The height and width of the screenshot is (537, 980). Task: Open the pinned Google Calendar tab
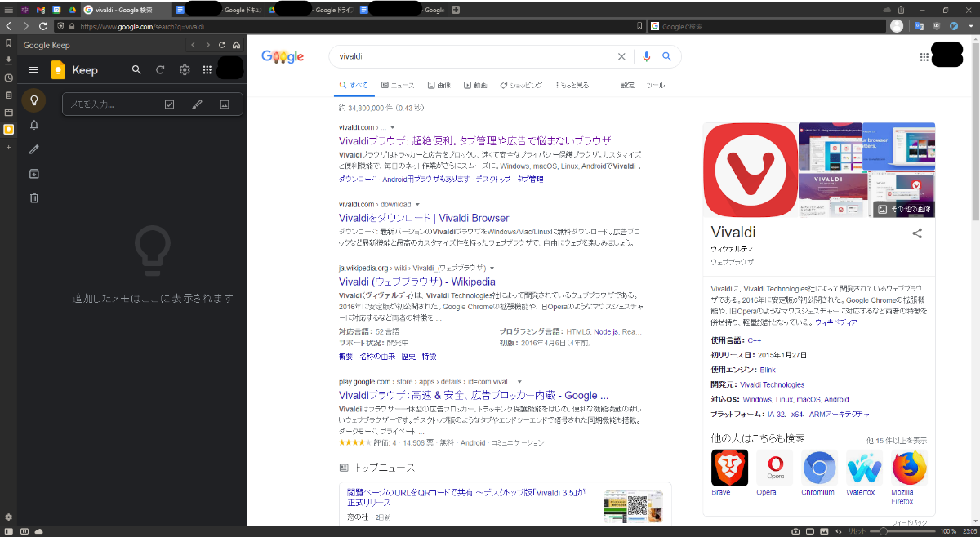pos(56,10)
